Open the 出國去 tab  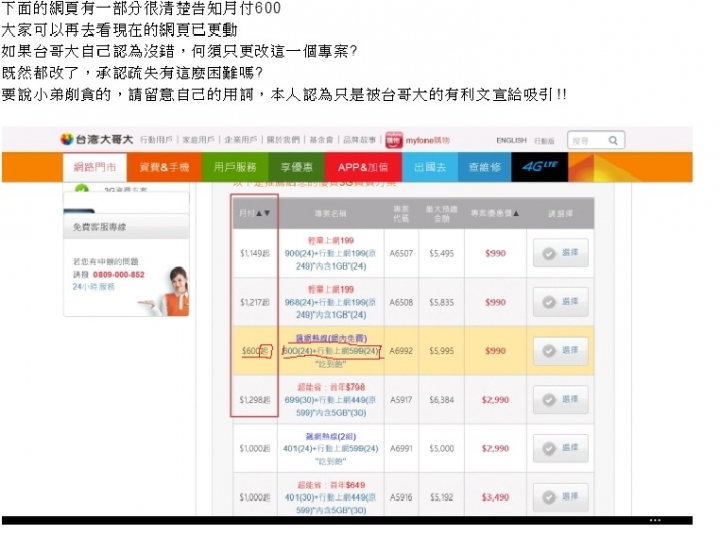(x=430, y=167)
